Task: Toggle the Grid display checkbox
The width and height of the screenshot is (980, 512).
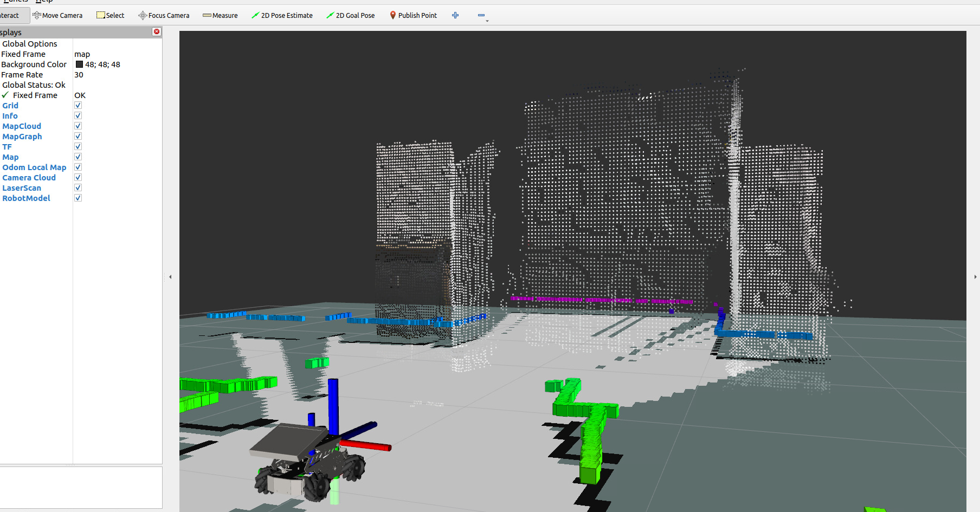Action: 78,105
